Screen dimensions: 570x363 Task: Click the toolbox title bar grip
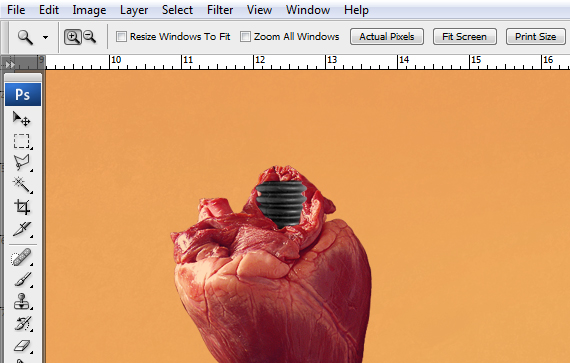click(x=23, y=77)
